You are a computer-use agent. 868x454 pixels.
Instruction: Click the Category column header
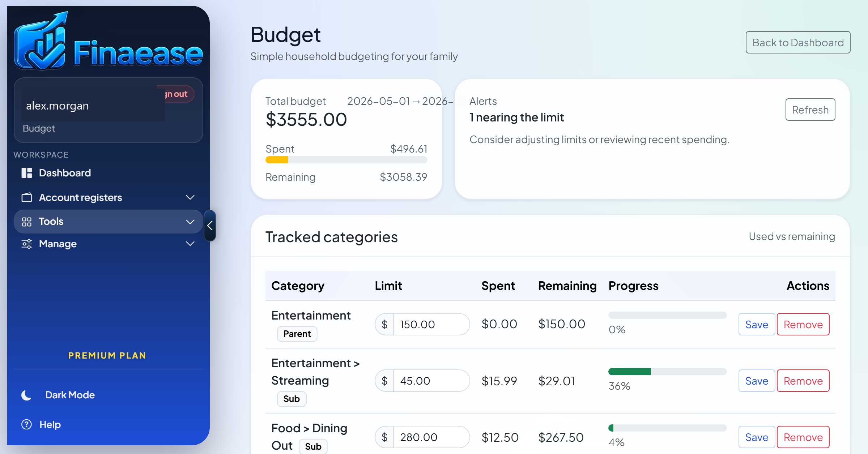(x=298, y=286)
